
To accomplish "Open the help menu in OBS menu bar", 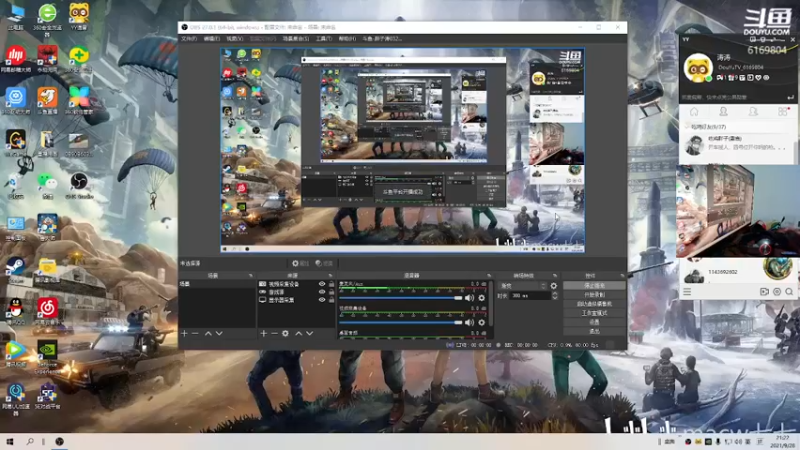I will (347, 39).
